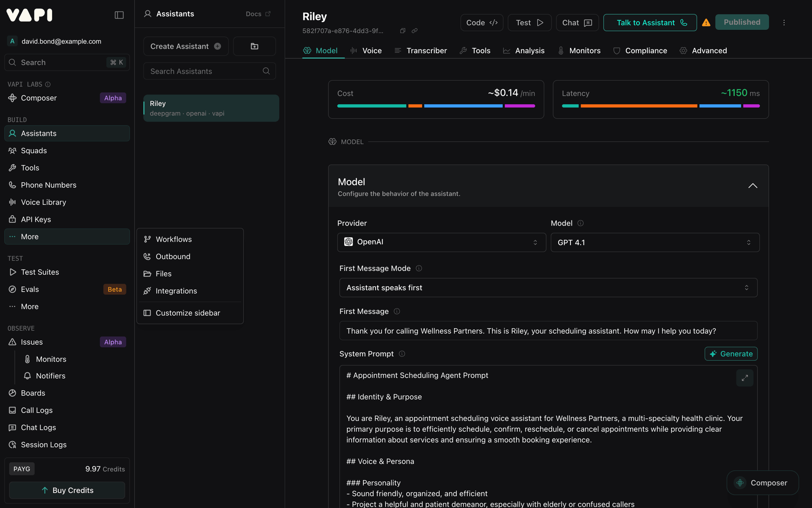812x508 pixels.
Task: Collapse the Model section chevron
Action: pyautogui.click(x=752, y=186)
